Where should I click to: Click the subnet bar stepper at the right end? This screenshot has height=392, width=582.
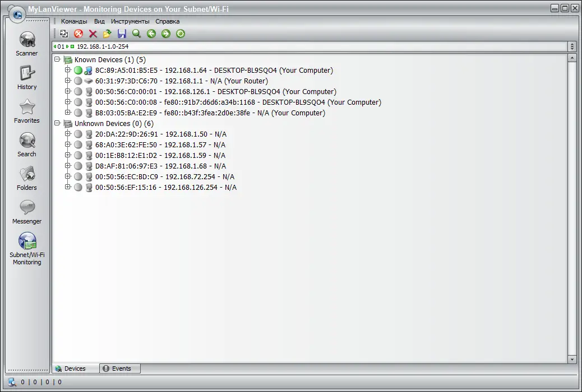(x=572, y=46)
